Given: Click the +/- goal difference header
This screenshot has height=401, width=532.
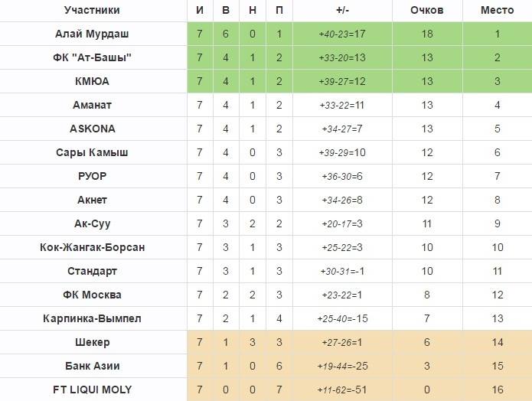Looking at the screenshot, I should click(342, 10).
